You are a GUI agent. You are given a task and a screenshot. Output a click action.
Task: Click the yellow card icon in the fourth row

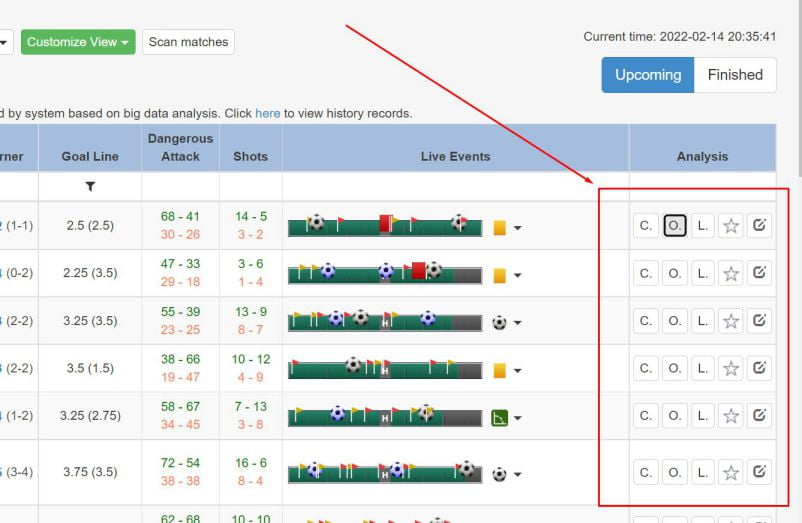pyautogui.click(x=499, y=371)
